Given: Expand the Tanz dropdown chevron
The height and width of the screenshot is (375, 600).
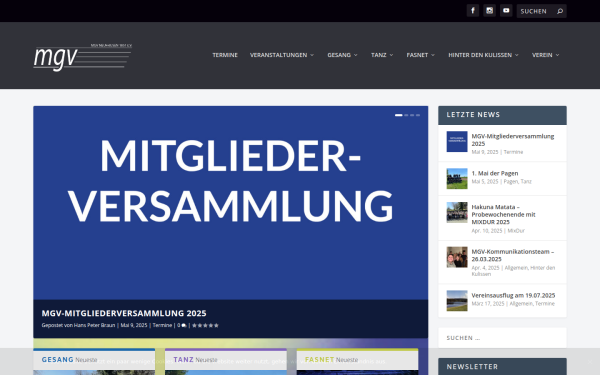Looking at the screenshot, I should pos(391,55).
